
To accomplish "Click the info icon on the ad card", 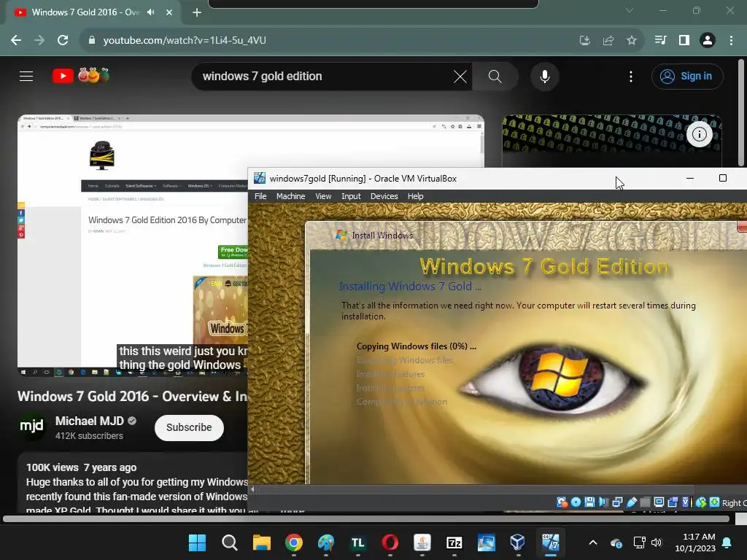I will click(x=699, y=134).
